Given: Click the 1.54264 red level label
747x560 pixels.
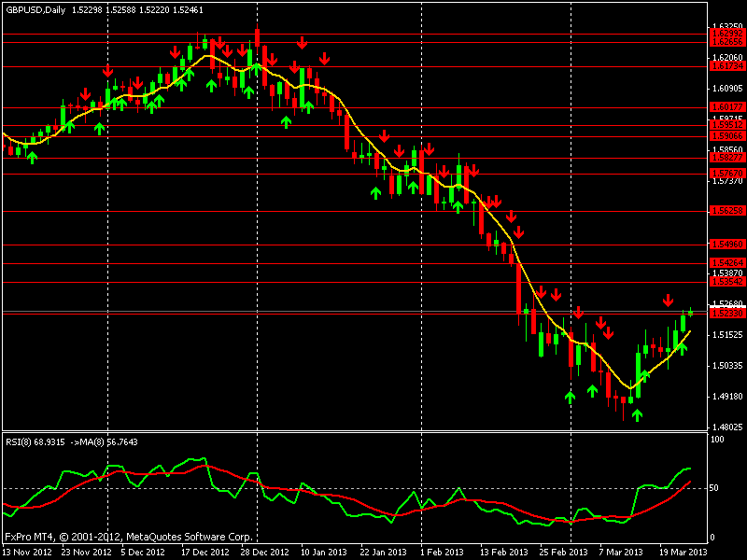Looking at the screenshot, I should (x=727, y=263).
